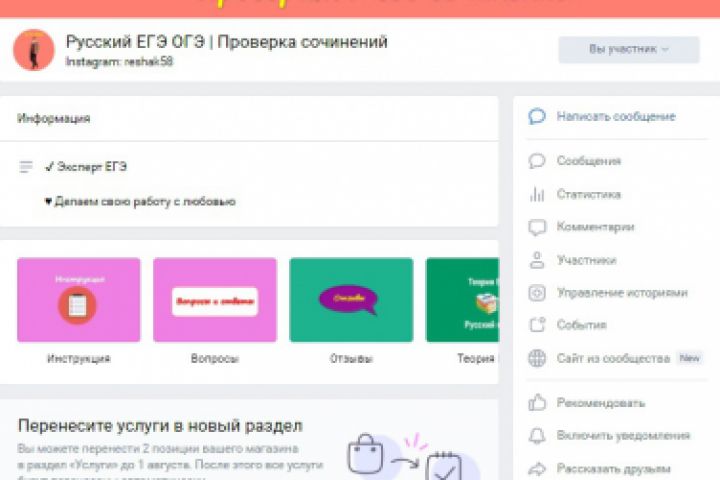The width and height of the screenshot is (720, 480).
Task: Click the 'Написать сообщение' speech bubble icon
Action: point(537,117)
